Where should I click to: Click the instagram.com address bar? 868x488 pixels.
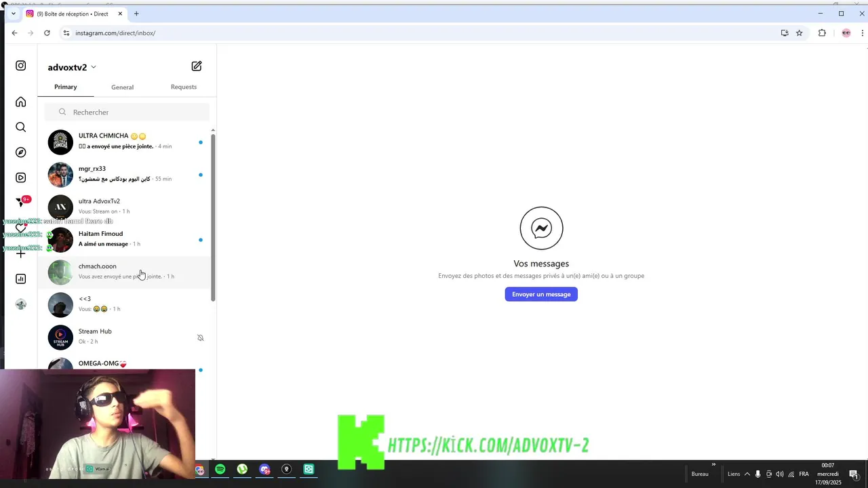point(420,33)
